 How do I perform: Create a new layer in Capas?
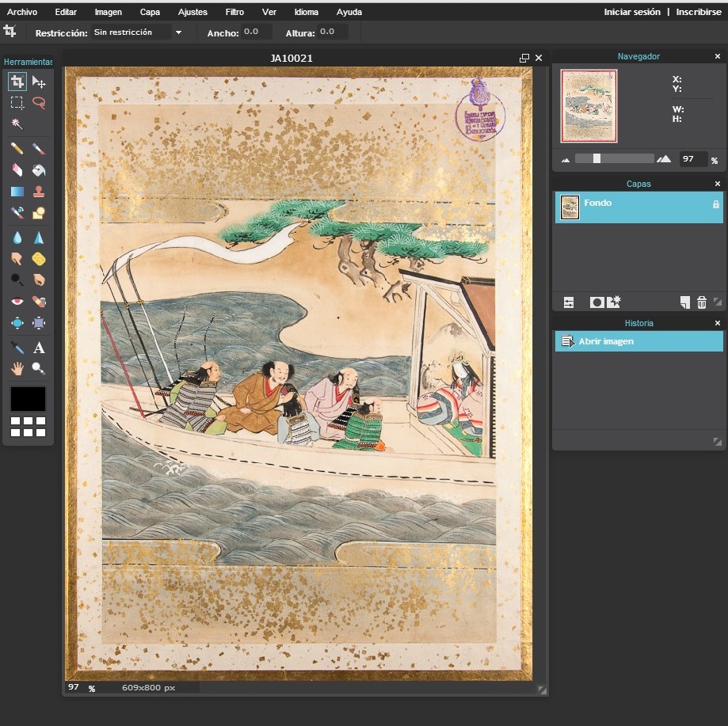pyautogui.click(x=684, y=302)
